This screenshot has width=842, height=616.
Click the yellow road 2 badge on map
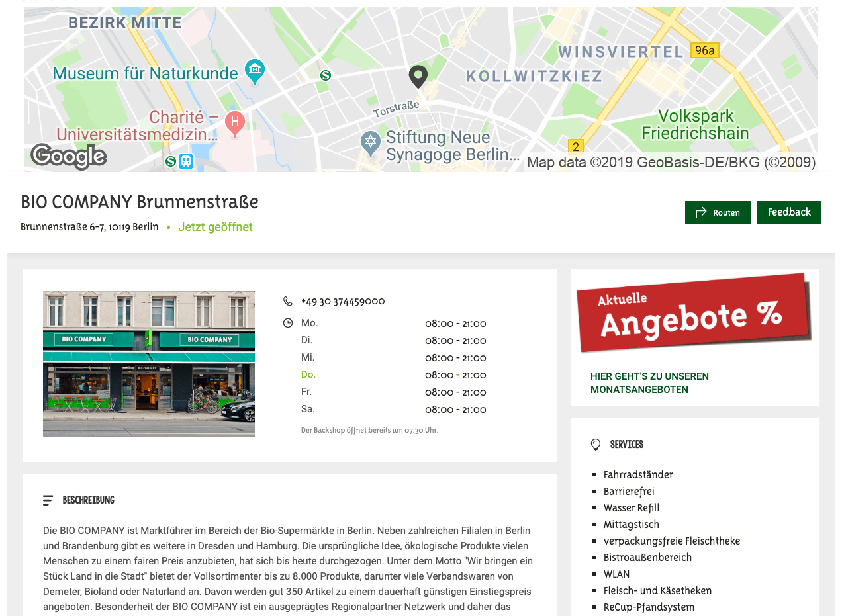coord(575,147)
